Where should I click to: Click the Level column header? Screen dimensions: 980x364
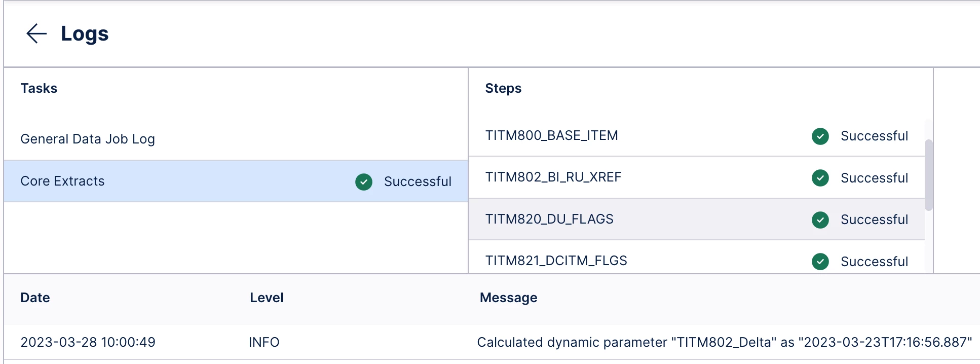[x=266, y=298]
